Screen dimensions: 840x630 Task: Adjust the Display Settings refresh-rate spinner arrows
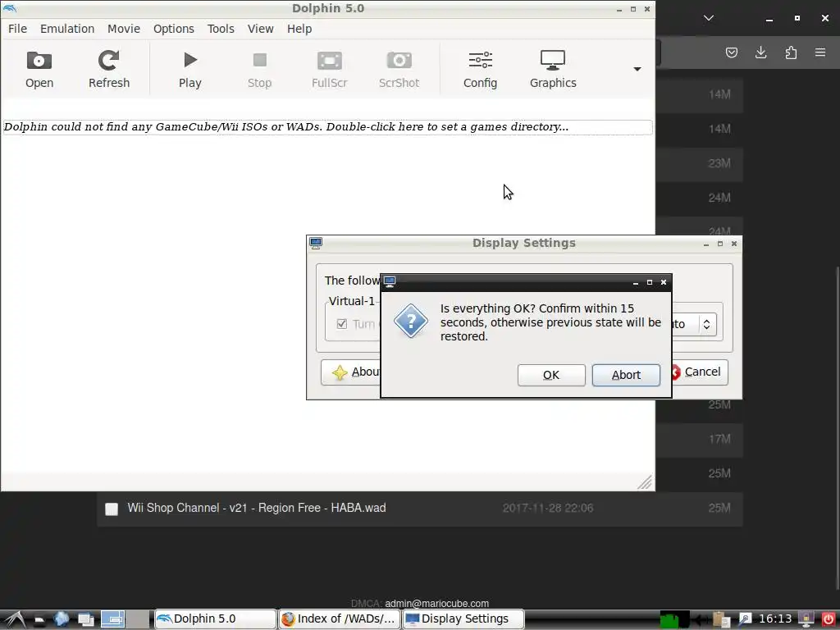(x=706, y=324)
